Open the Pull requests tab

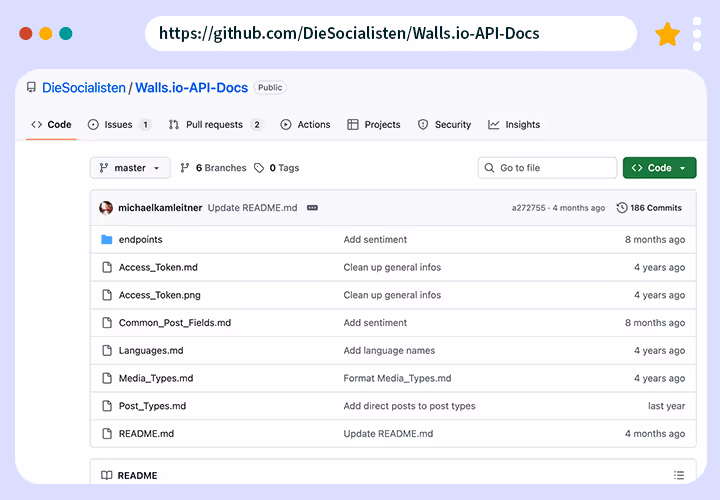tap(215, 124)
